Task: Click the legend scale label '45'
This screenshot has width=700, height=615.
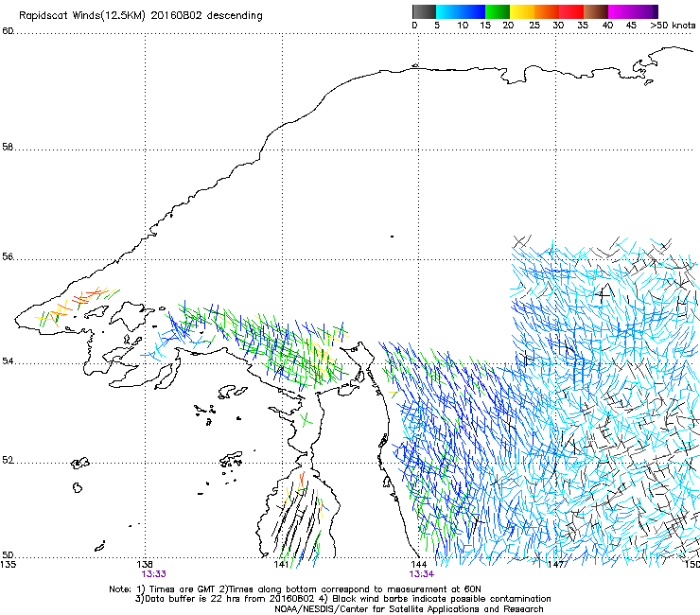Action: (x=631, y=26)
